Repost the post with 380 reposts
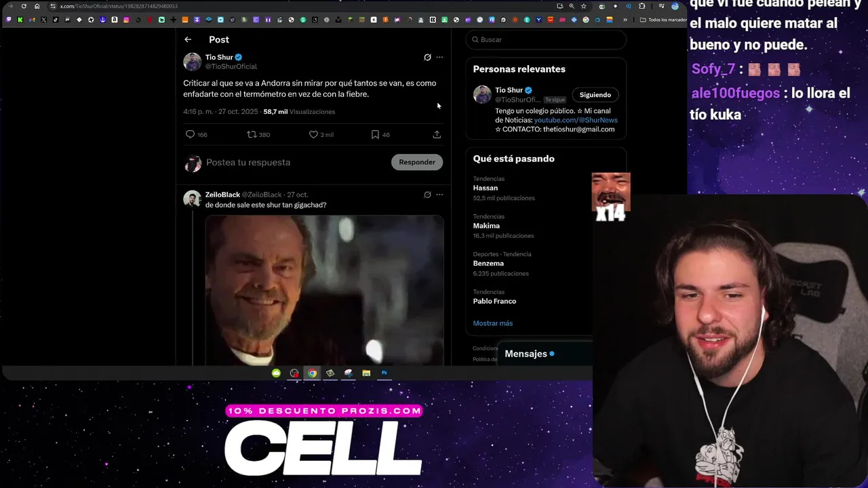Viewport: 868px width, 488px height. point(252,134)
